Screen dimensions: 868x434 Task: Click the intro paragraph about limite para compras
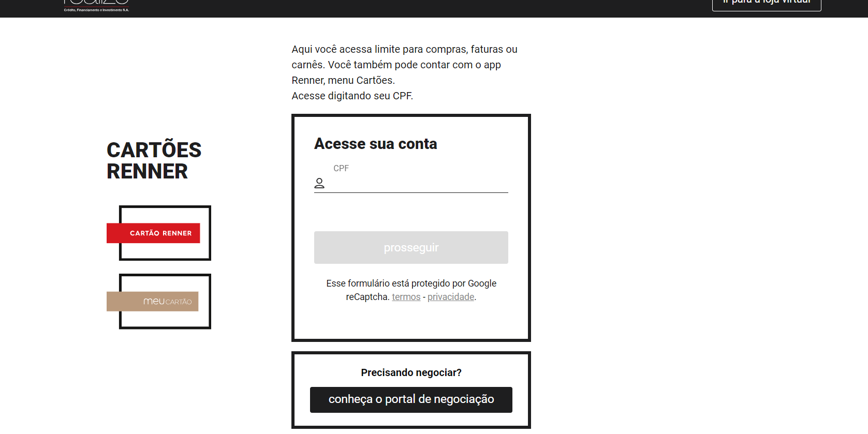tap(404, 65)
